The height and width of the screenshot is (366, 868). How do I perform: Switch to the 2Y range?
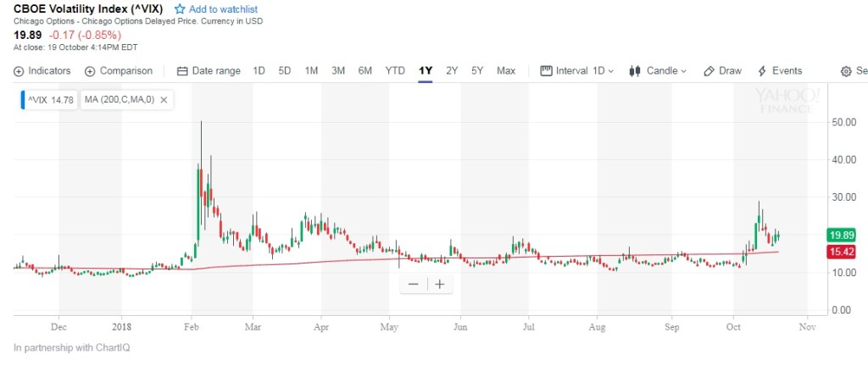click(x=452, y=71)
